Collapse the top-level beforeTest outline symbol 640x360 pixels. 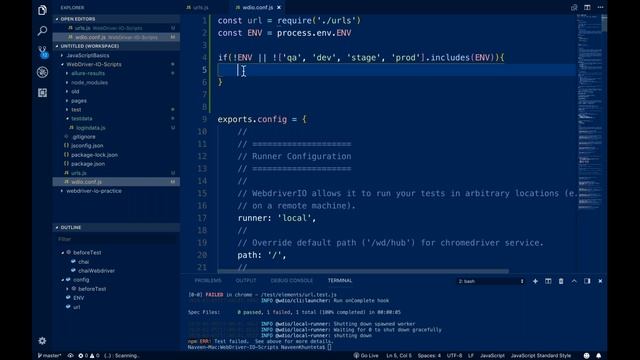[x=63, y=253]
